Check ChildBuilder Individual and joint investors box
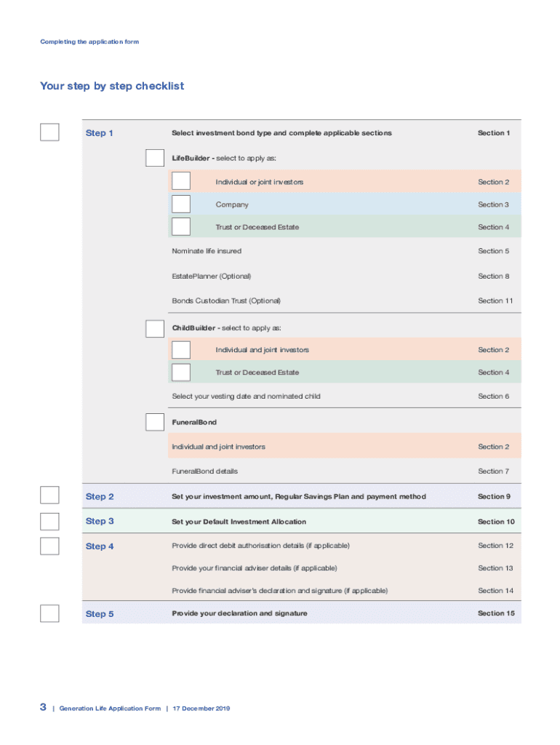 point(181,350)
